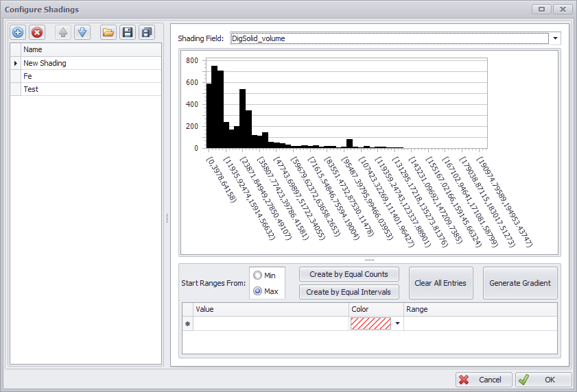Save all shadings with the multi-disk icon
The width and height of the screenshot is (577, 392).
click(146, 32)
